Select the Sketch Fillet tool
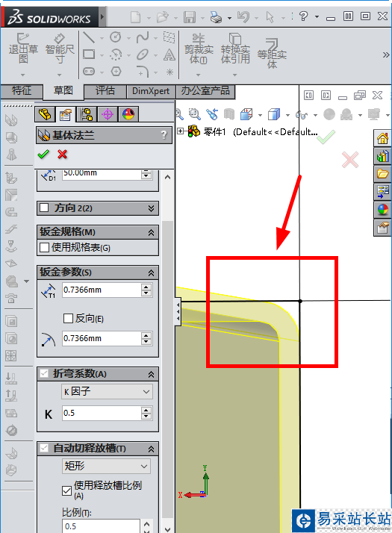This screenshot has width=392, height=533. click(x=143, y=72)
